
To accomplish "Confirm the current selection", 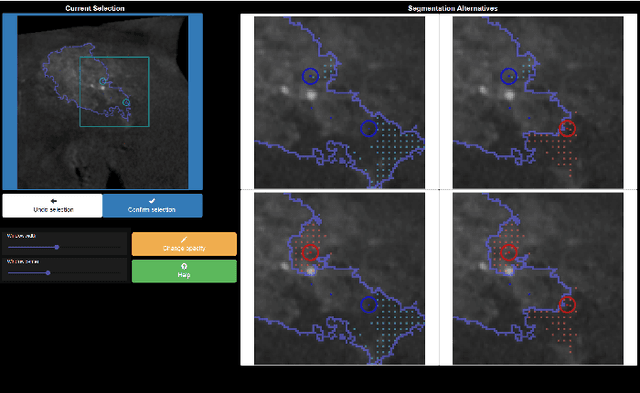I will (x=152, y=206).
